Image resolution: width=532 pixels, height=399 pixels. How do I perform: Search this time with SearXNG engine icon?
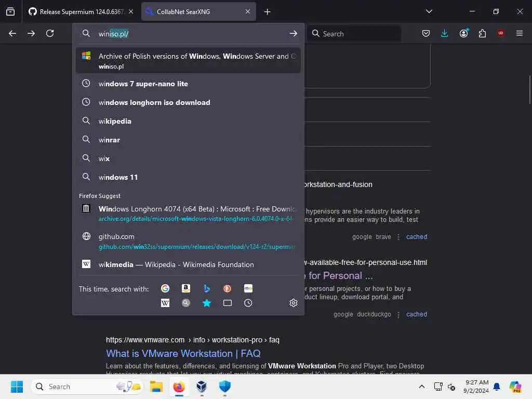coord(185,303)
